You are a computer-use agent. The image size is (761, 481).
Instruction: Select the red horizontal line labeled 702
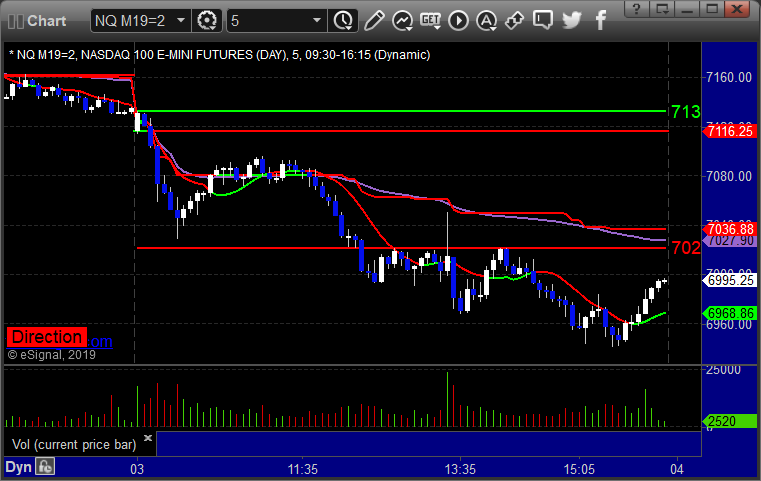point(401,248)
